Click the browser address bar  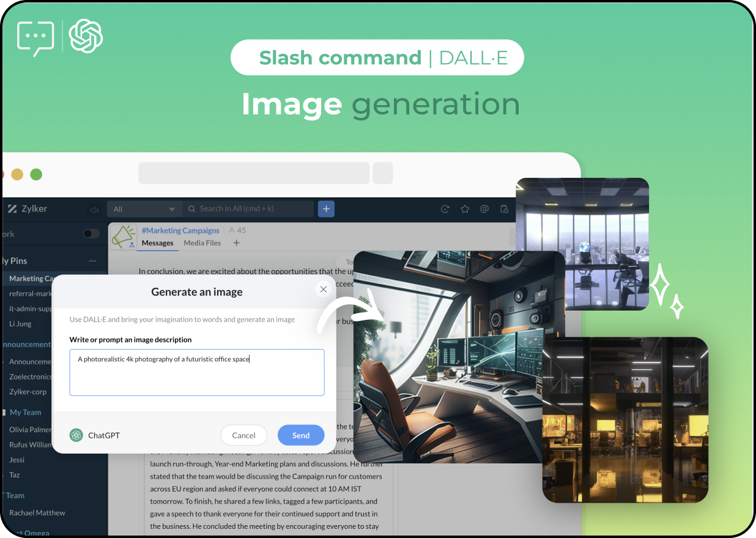(254, 173)
